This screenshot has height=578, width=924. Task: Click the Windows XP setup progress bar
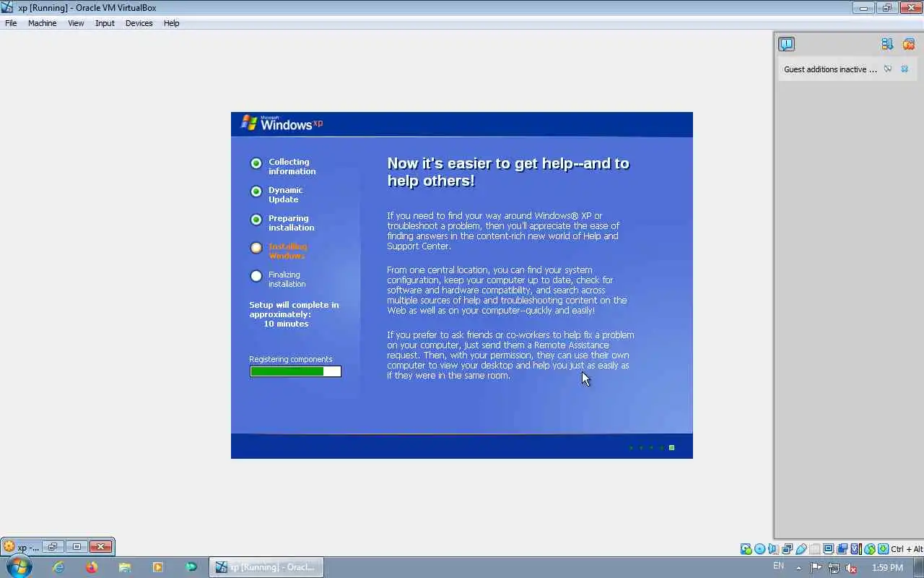[x=295, y=371]
